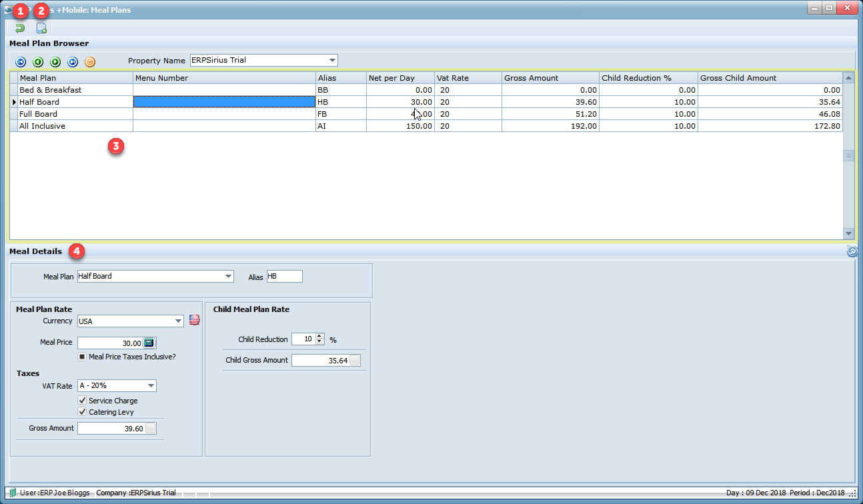Go to first record navigation button
Screen dimensions: 863x504
tap(21, 62)
